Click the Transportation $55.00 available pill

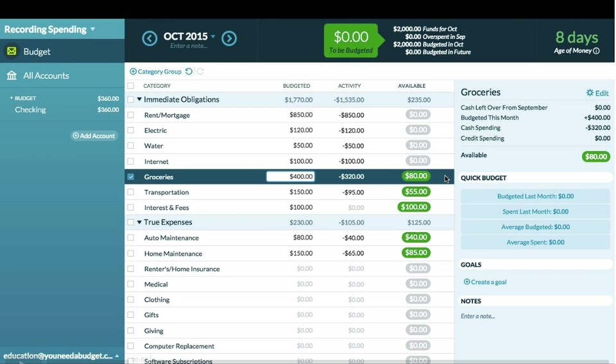click(416, 192)
